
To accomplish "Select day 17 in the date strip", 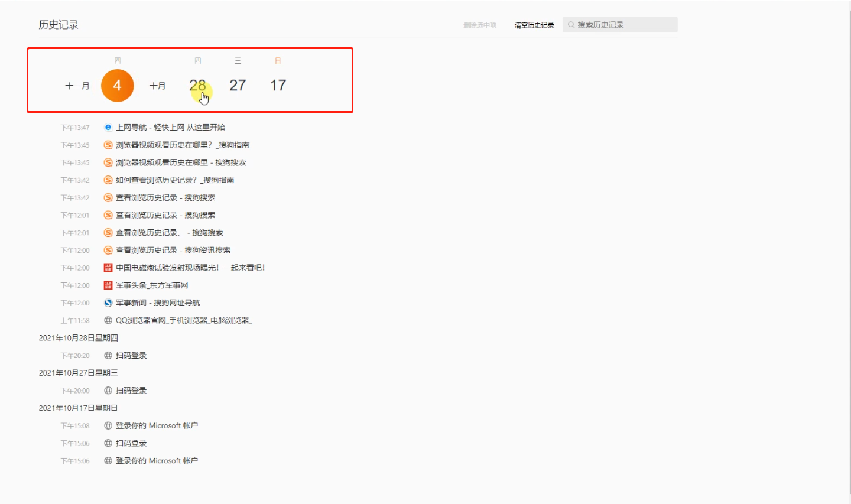I will click(278, 86).
